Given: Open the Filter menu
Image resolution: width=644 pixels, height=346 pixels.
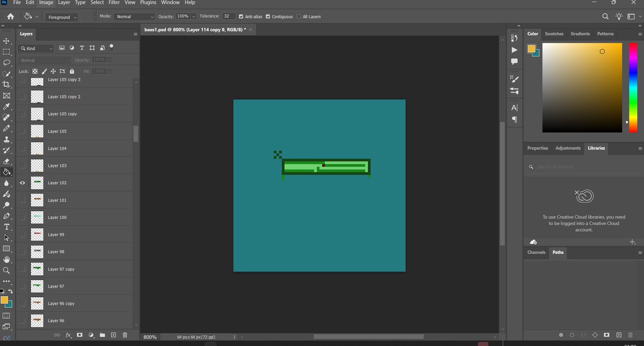Looking at the screenshot, I should click(114, 3).
